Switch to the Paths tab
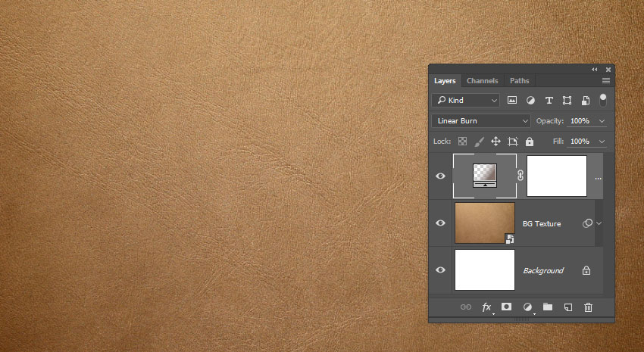Viewport: 644px width, 352px height. pyautogui.click(x=519, y=81)
